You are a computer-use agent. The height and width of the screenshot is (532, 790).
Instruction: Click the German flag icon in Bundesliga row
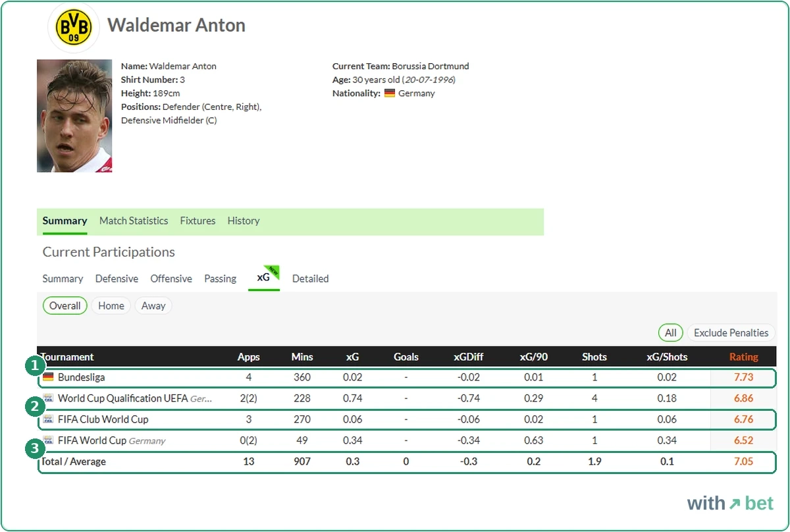click(48, 377)
